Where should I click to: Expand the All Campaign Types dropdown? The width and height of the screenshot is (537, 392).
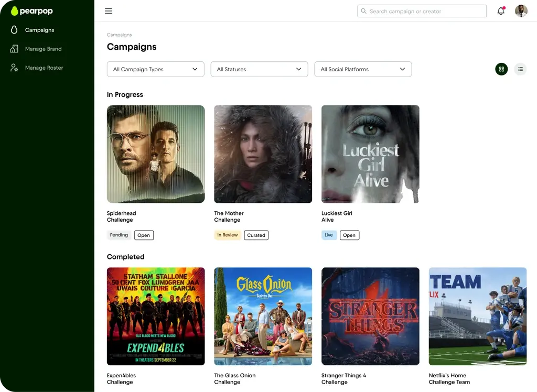pos(155,69)
